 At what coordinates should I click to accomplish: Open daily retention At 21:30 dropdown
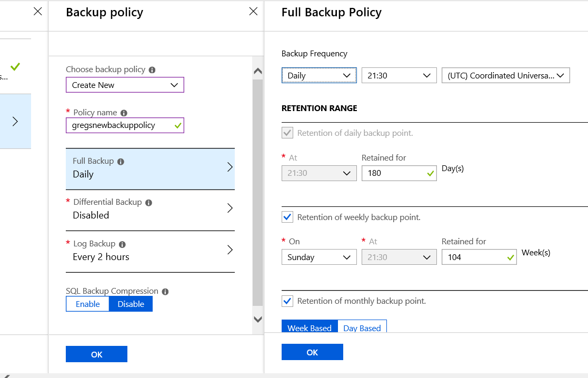point(319,173)
